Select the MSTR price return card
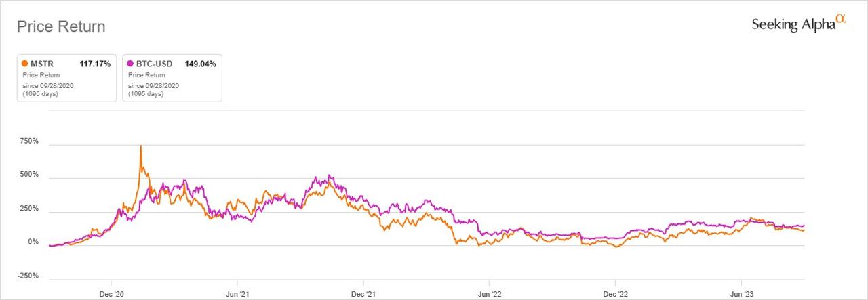The height and width of the screenshot is (300, 868). [x=66, y=77]
